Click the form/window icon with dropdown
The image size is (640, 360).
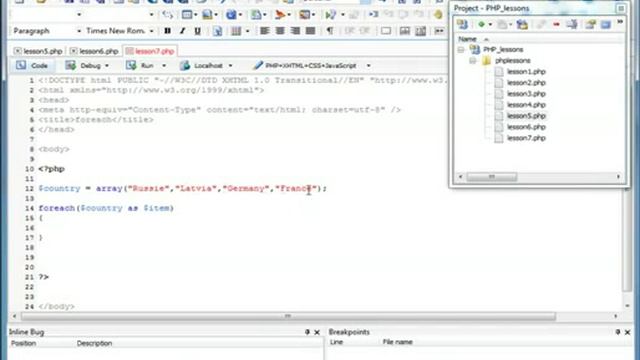click(x=187, y=15)
